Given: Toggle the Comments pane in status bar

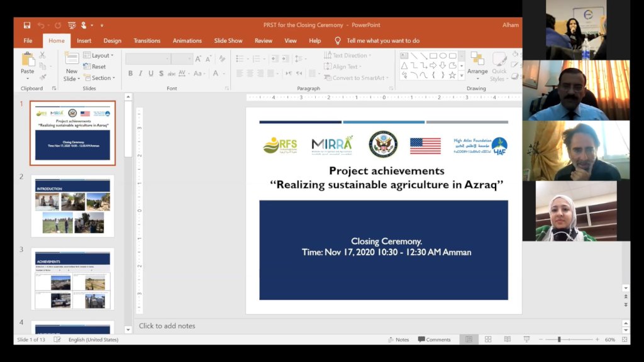Looking at the screenshot, I should tap(434, 339).
